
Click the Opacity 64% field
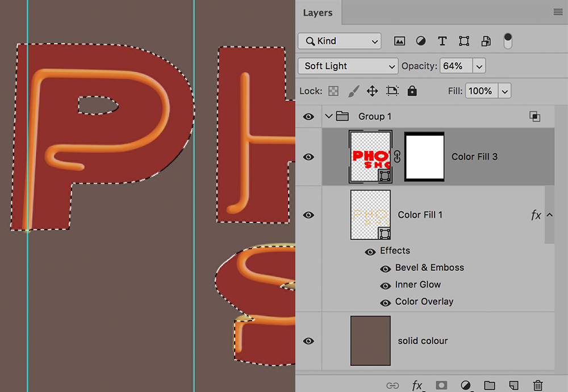457,66
